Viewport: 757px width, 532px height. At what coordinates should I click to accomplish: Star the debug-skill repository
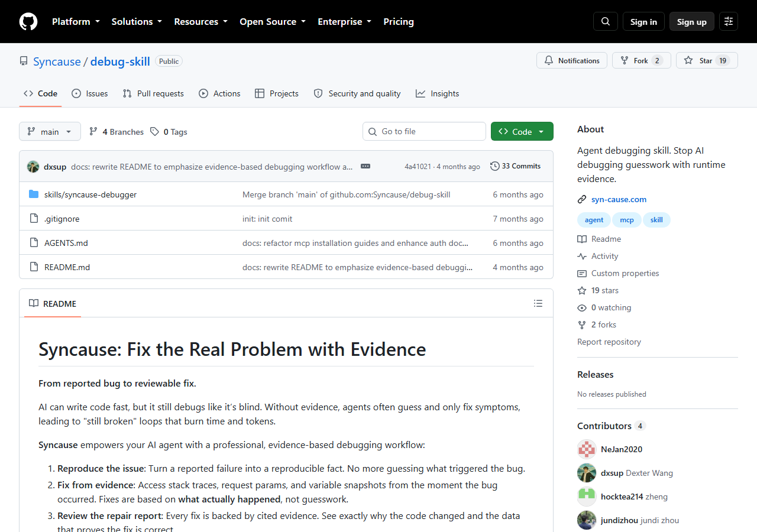coord(707,60)
